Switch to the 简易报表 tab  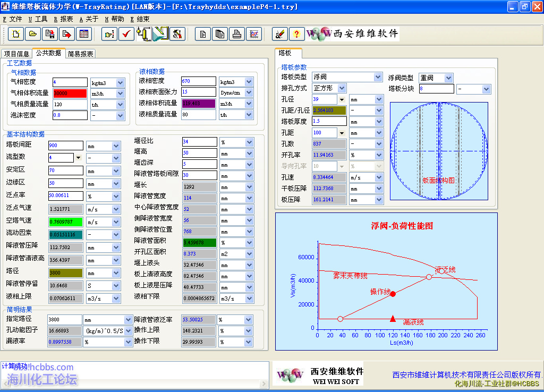81,54
